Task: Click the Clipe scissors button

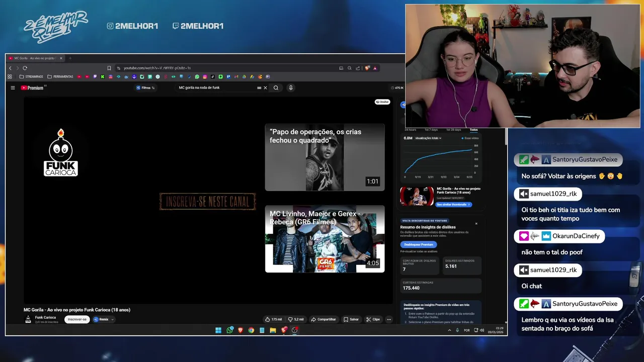Action: (x=373, y=319)
